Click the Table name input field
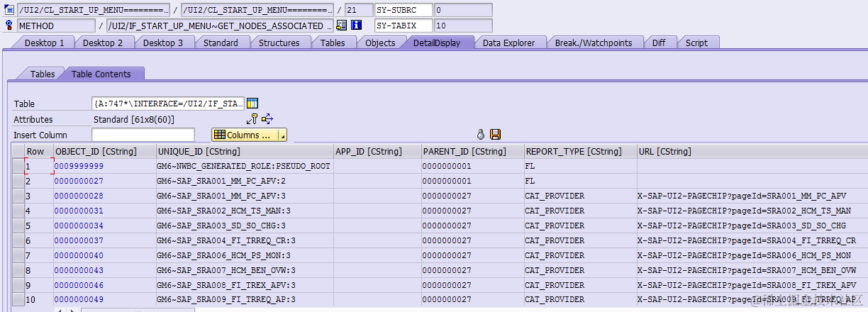 click(168, 104)
